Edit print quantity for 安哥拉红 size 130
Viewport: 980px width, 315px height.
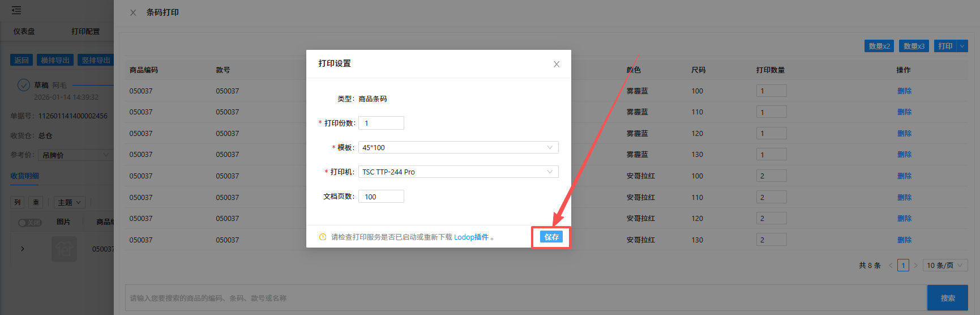pyautogui.click(x=771, y=240)
